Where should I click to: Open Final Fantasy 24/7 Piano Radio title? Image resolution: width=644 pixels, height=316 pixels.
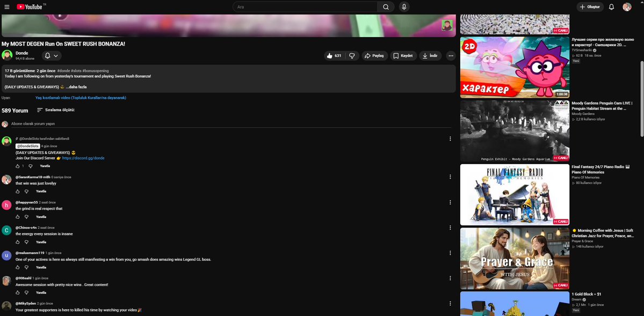[x=601, y=170]
